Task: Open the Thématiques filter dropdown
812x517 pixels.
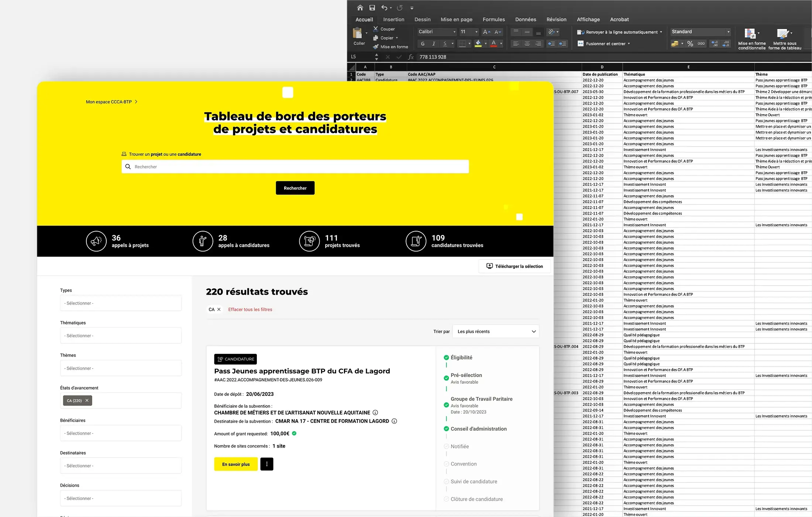Action: [121, 336]
